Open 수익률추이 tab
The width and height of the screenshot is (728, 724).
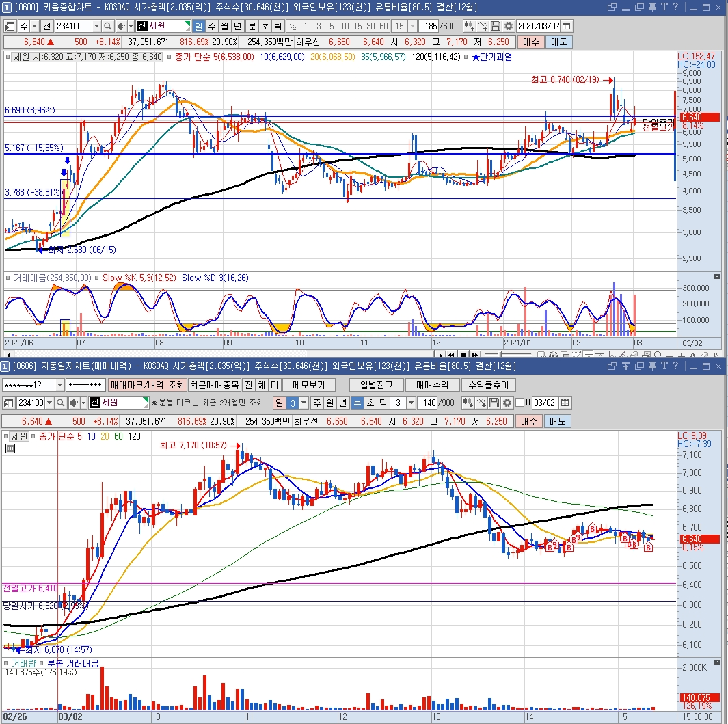[489, 385]
